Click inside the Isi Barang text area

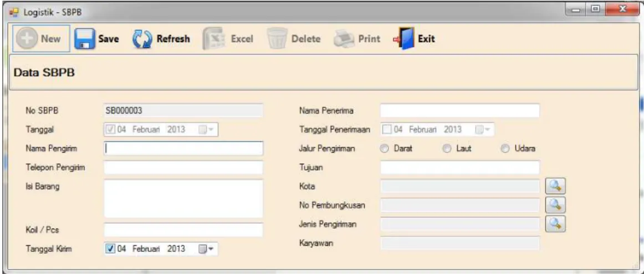pyautogui.click(x=183, y=199)
